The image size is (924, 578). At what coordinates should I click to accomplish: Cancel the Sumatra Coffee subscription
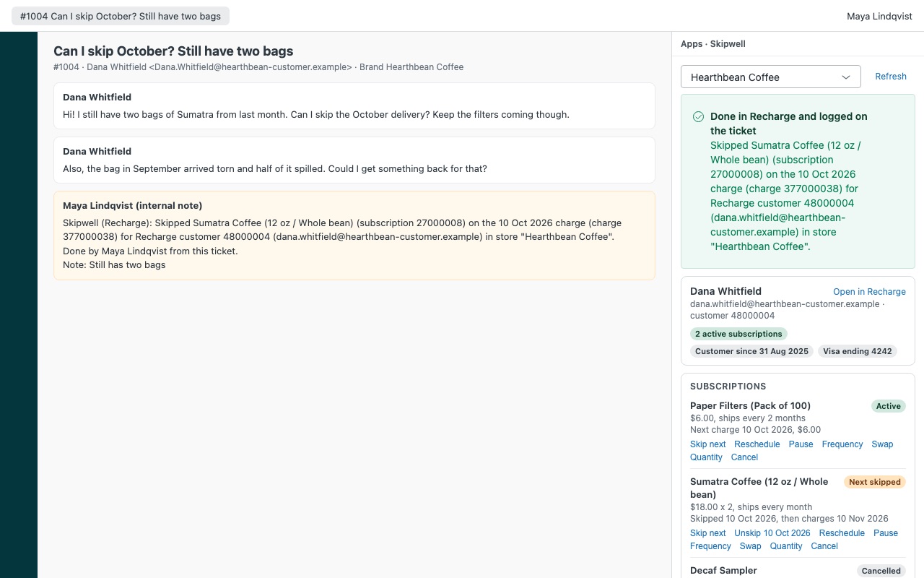[824, 546]
